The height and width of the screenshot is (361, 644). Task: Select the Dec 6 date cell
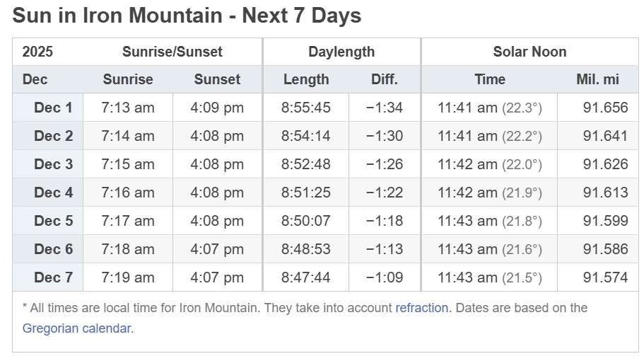click(53, 249)
